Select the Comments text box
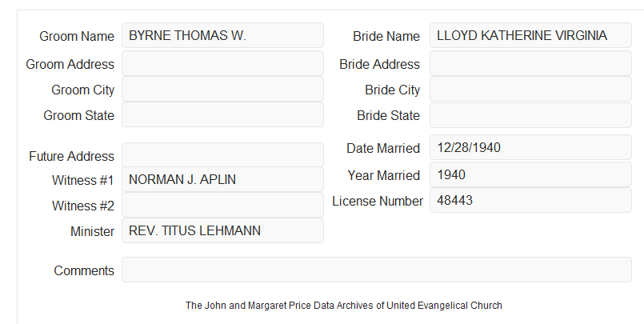 377,270
